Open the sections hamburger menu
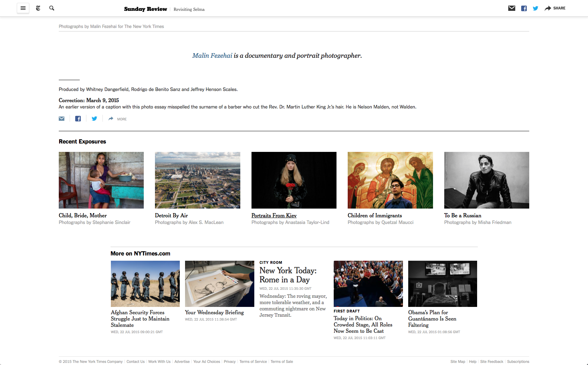The height and width of the screenshot is (365, 588). (23, 8)
